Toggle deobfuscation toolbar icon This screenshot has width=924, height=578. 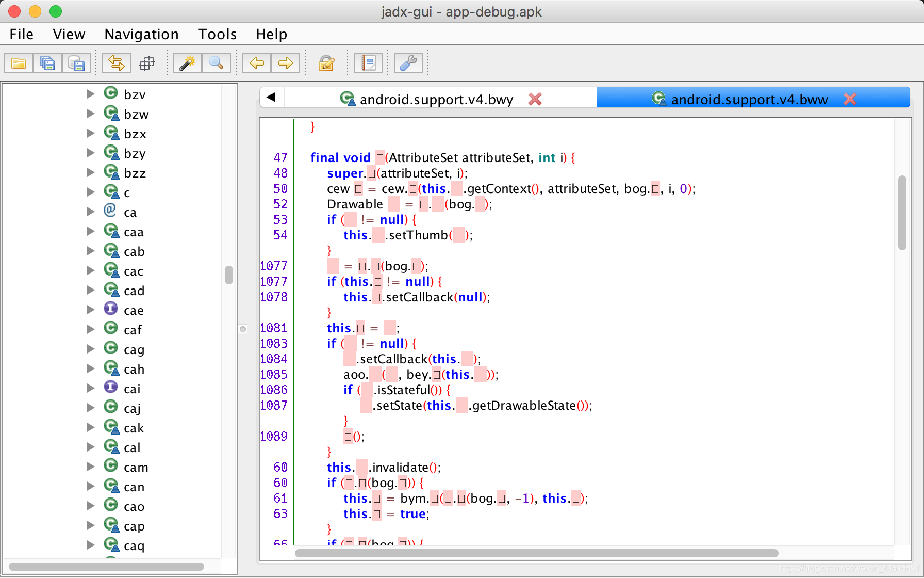[x=326, y=63]
